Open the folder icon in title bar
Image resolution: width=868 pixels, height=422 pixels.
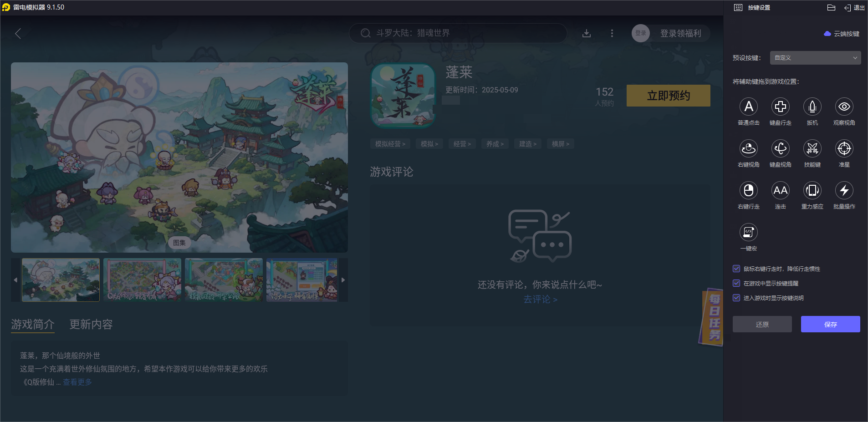pyautogui.click(x=831, y=7)
